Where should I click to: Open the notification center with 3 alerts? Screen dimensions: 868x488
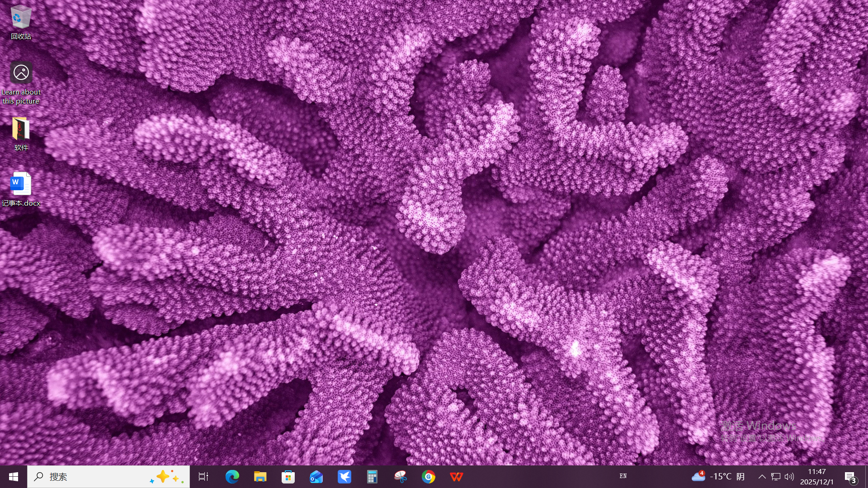[850, 477]
